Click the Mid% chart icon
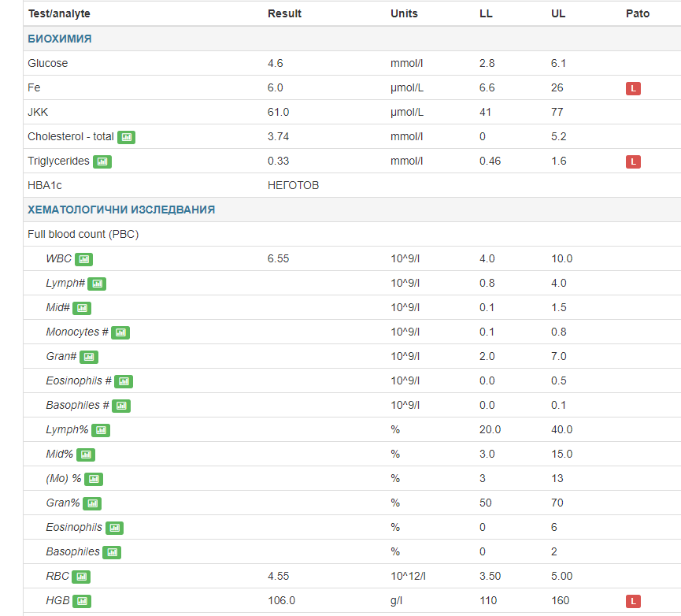Image resolution: width=681 pixels, height=616 pixels. click(86, 455)
